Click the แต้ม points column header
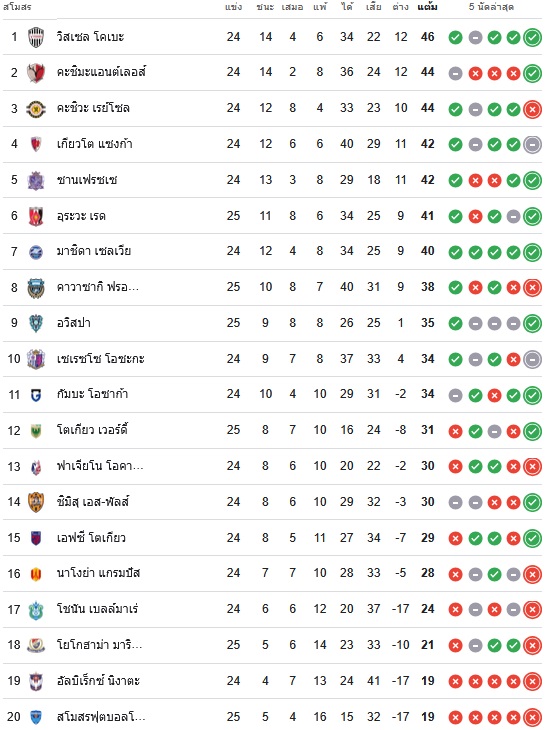 coord(427,7)
